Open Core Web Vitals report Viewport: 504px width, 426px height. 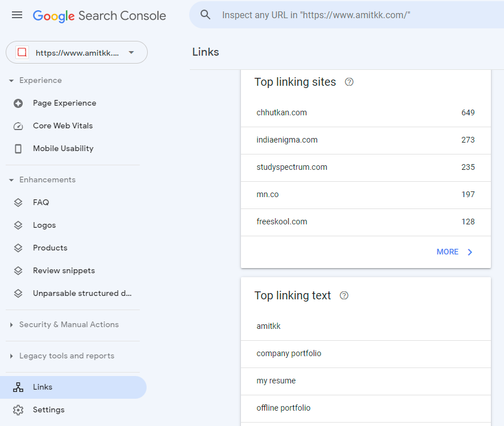pyautogui.click(x=73, y=126)
